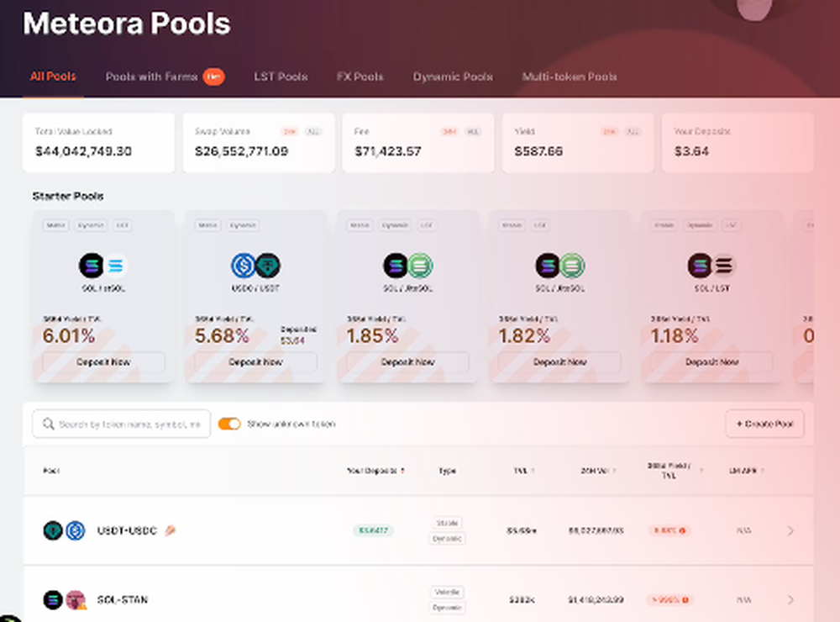
Task: Click the search magnifier icon
Action: pyautogui.click(x=49, y=424)
